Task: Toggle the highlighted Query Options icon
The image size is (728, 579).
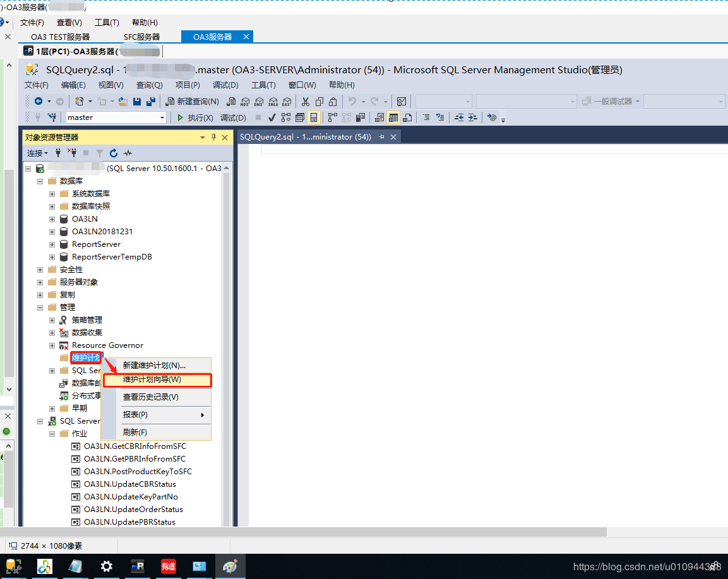Action: [314, 117]
